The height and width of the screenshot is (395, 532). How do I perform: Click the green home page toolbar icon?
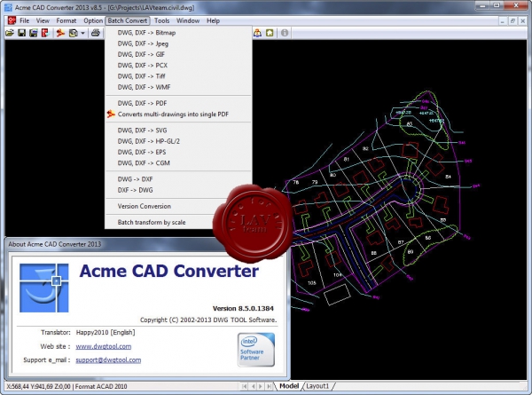pos(270,33)
